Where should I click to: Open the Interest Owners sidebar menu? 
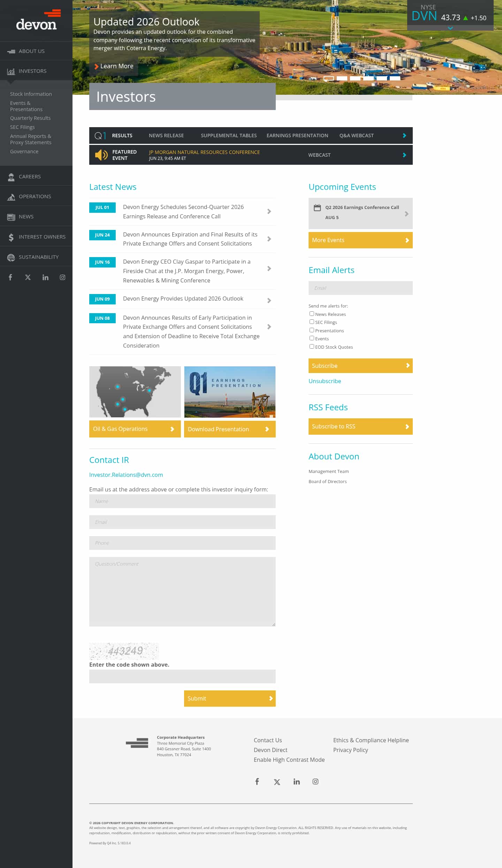pos(36,237)
